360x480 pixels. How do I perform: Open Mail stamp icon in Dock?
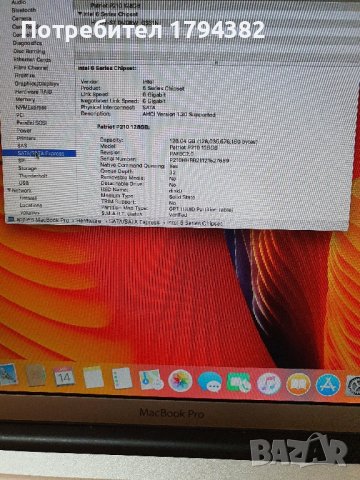7,375
